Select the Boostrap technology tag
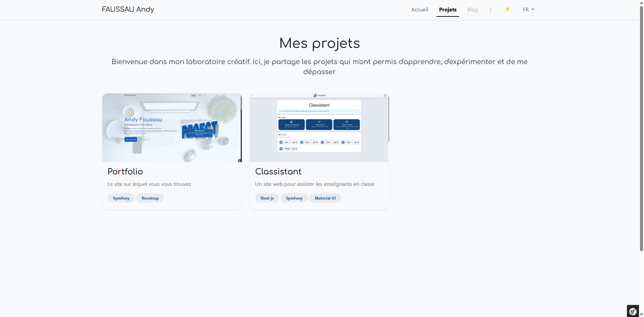The width and height of the screenshot is (644, 317). click(150, 198)
